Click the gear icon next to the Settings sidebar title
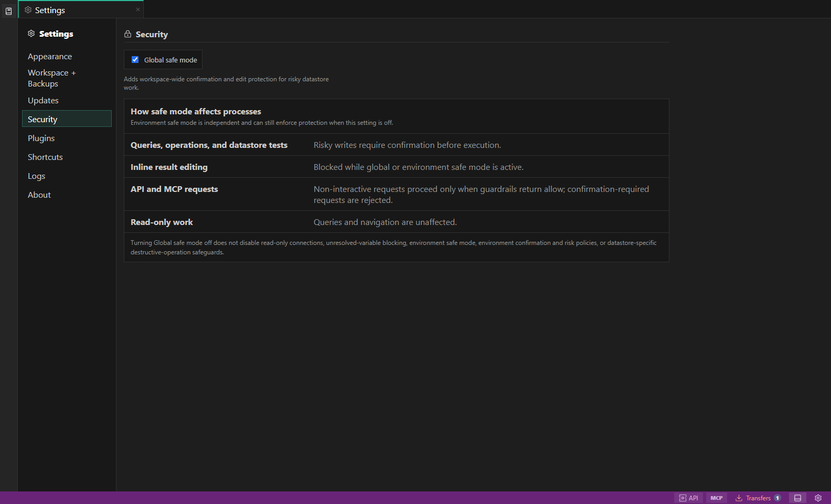831x504 pixels. tap(31, 34)
